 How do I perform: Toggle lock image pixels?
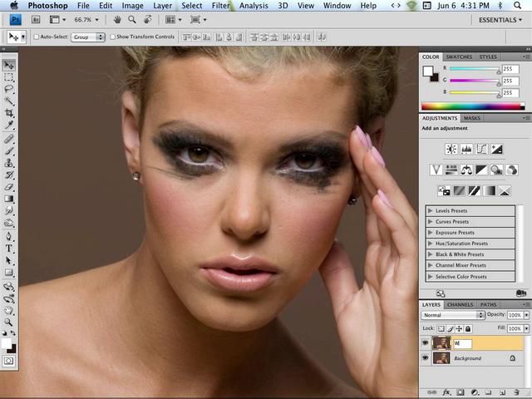[451, 328]
